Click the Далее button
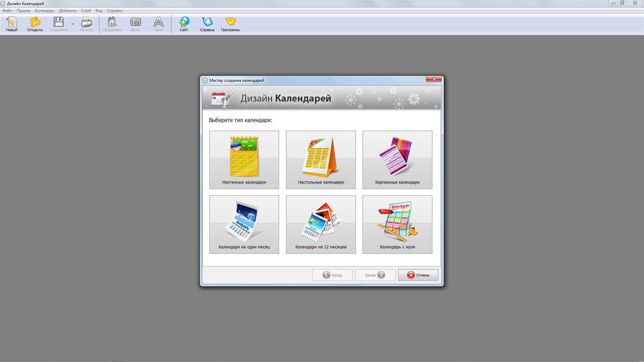The image size is (644, 362). point(375,275)
